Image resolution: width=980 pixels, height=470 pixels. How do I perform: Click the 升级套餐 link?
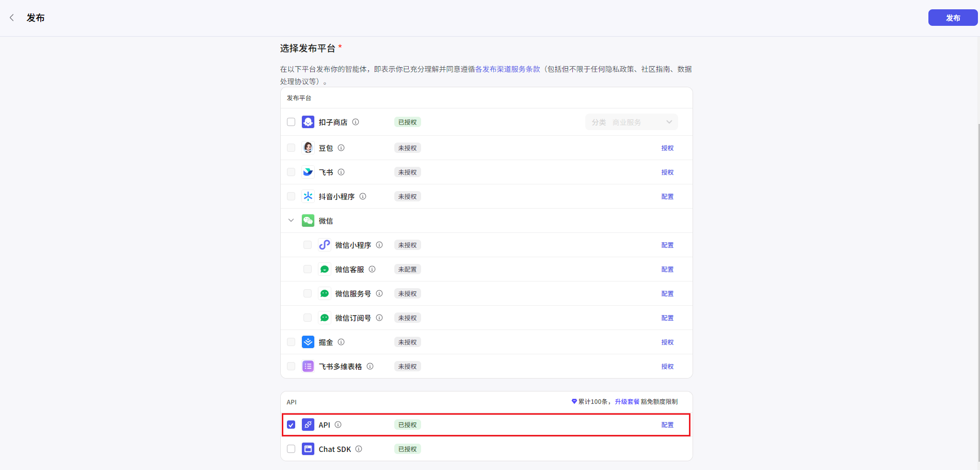[x=627, y=401]
